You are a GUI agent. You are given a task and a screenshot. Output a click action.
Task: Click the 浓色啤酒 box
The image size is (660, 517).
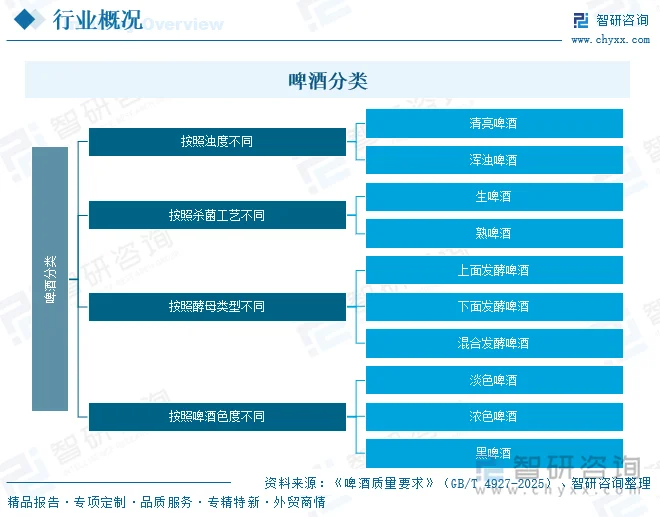494,417
